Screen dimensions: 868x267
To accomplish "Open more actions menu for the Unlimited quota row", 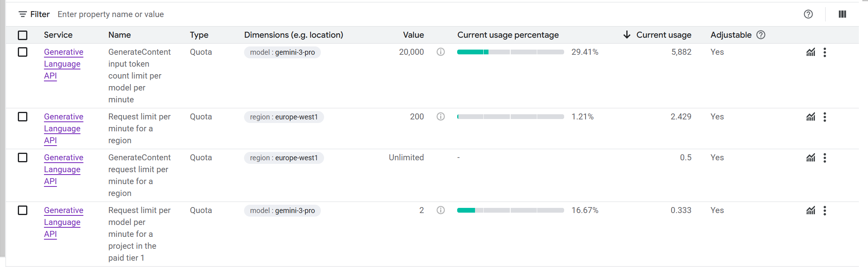I will coord(825,158).
